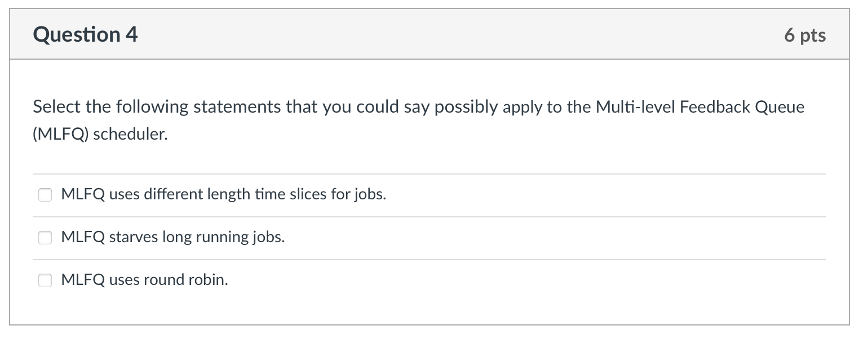
Task: Check the 'MLFQ uses round robin' option
Action: click(x=45, y=280)
